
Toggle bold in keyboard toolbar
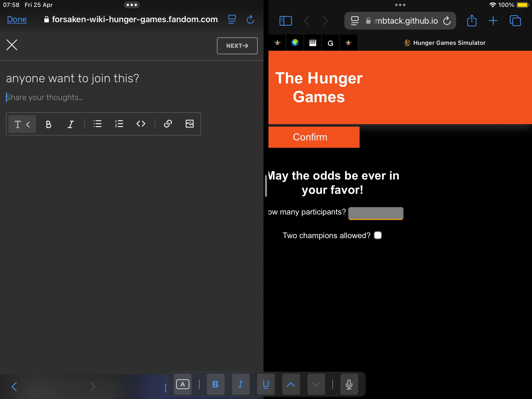point(216,384)
